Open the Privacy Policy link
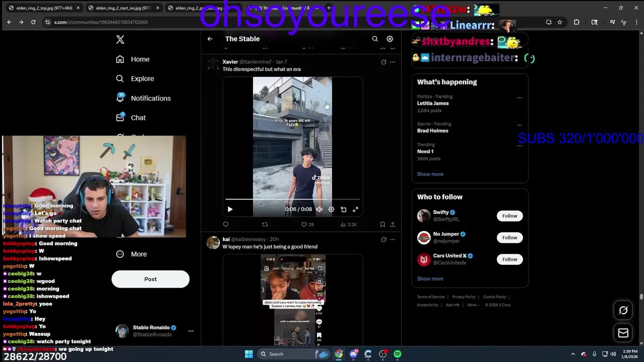 (464, 297)
